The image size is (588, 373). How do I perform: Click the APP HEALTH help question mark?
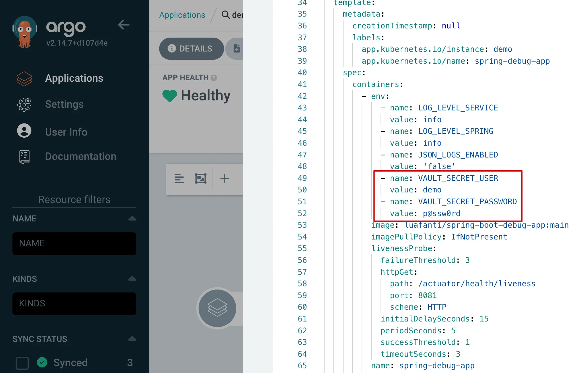pos(214,78)
